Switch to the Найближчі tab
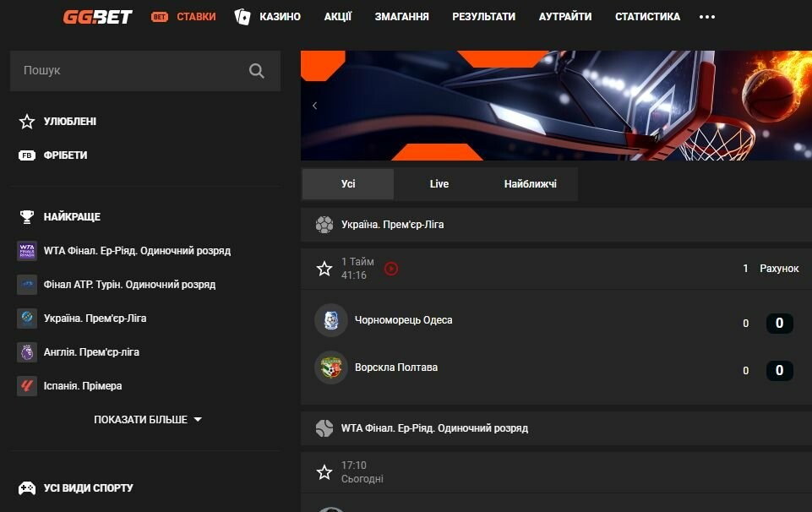 coord(531,184)
